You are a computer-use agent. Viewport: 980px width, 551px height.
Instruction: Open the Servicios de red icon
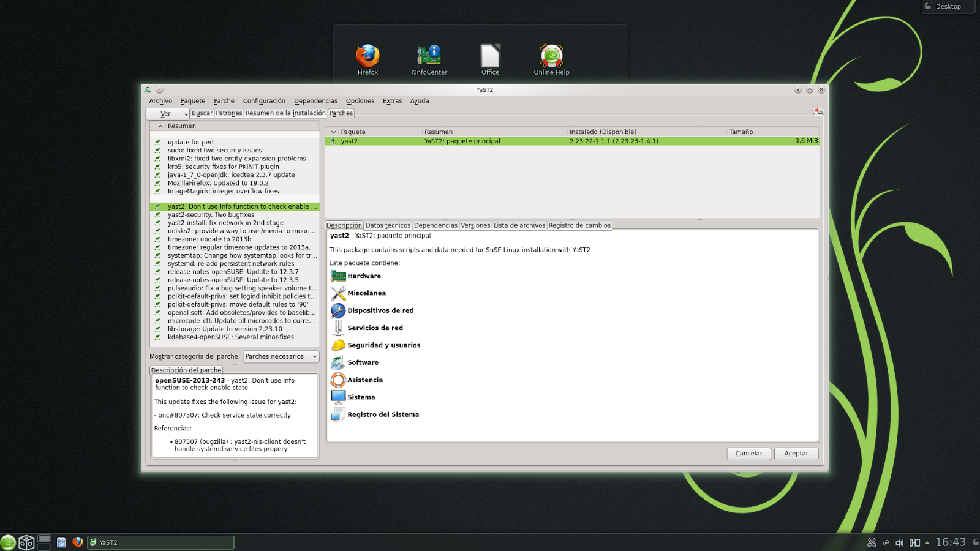click(337, 327)
